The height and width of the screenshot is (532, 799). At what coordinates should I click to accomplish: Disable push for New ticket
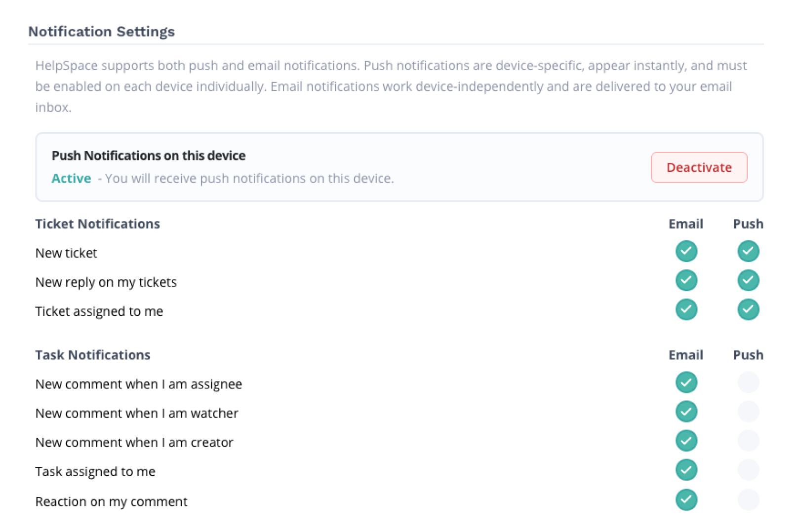[x=748, y=251]
